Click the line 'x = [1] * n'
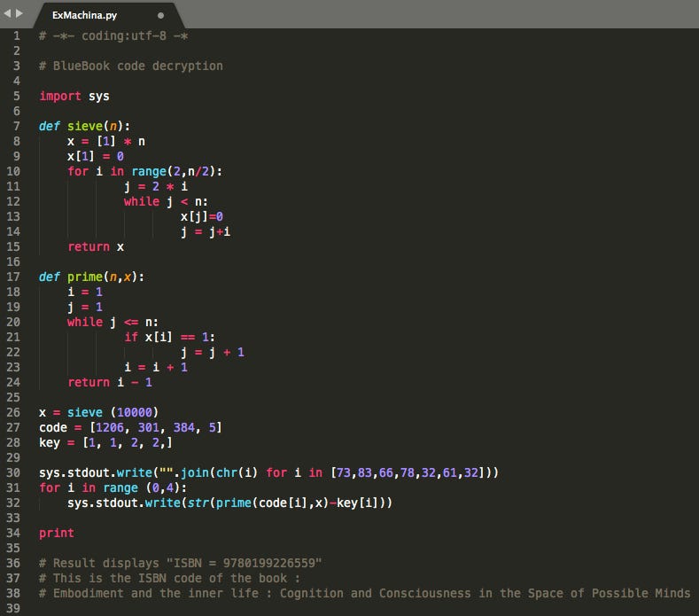 coord(106,142)
